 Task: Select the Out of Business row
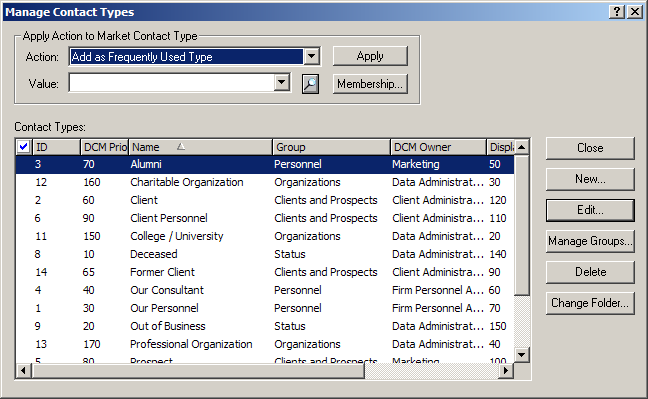point(265,326)
